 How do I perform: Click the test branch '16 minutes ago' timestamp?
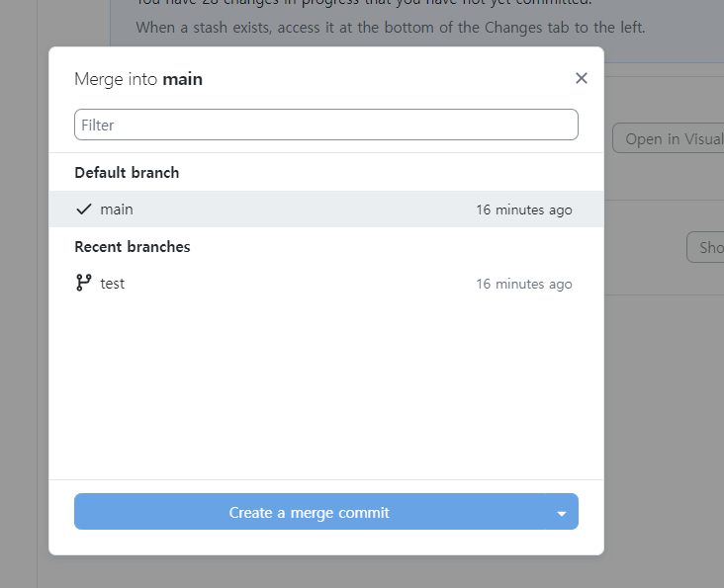click(x=524, y=284)
